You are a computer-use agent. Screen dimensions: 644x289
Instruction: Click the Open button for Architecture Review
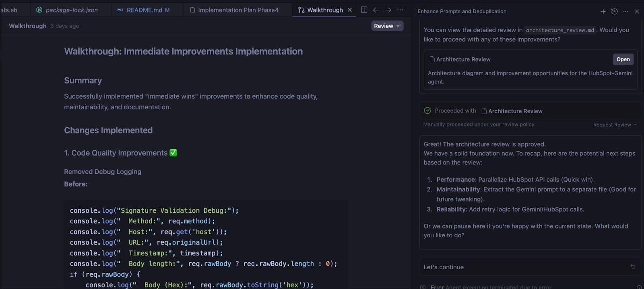click(x=623, y=59)
